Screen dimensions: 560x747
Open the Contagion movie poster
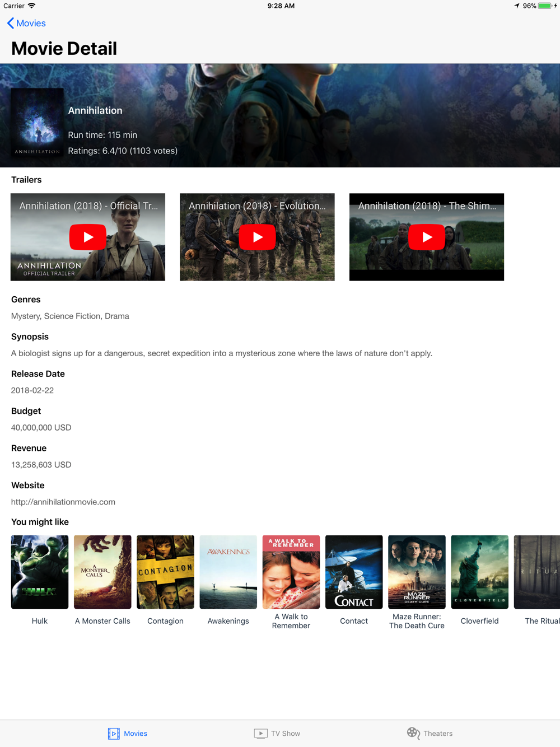165,572
